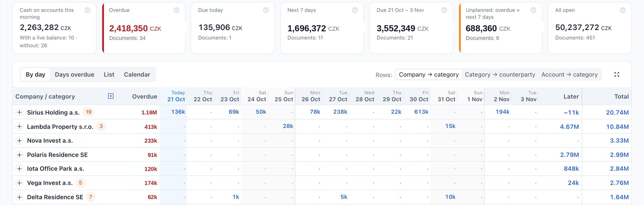Open help for Cash on accounts card
644x205 pixels.
click(87, 10)
